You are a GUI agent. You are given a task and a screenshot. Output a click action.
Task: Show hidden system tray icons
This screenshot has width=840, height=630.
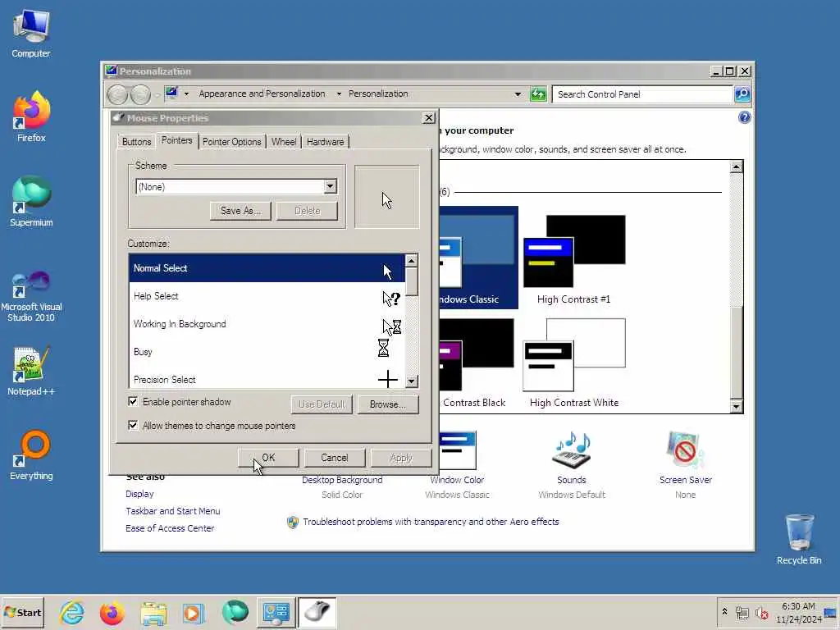pyautogui.click(x=724, y=612)
